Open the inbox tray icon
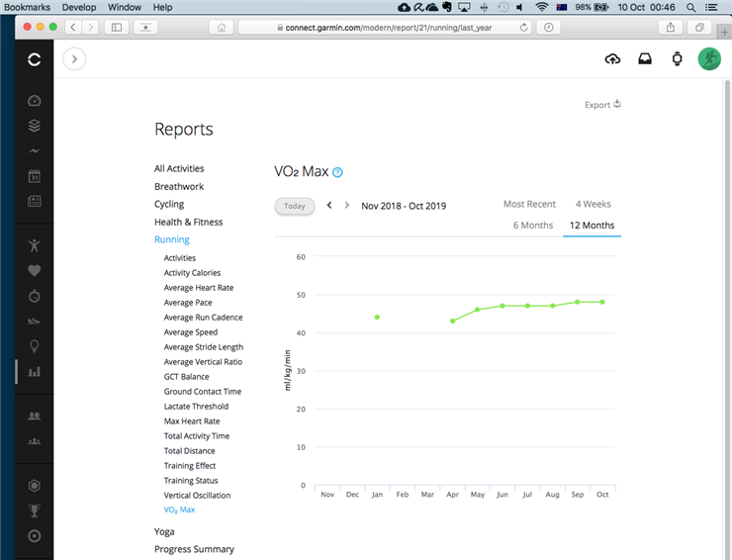 pyautogui.click(x=645, y=59)
